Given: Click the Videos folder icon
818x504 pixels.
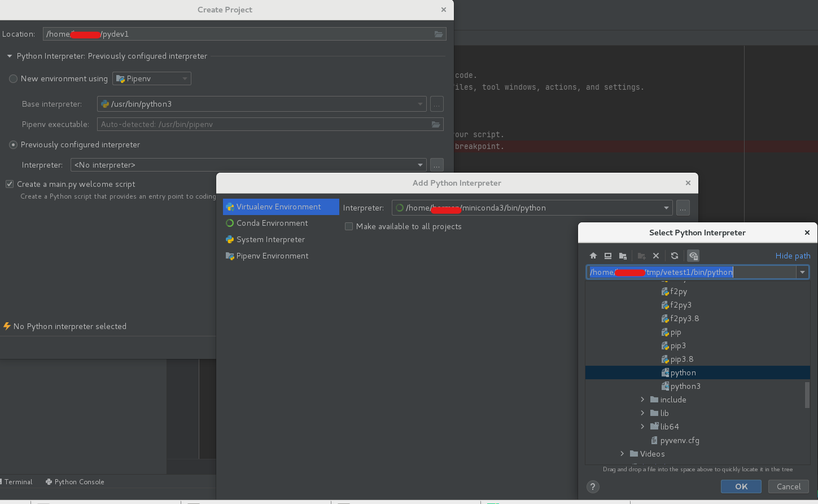Looking at the screenshot, I should 634,454.
